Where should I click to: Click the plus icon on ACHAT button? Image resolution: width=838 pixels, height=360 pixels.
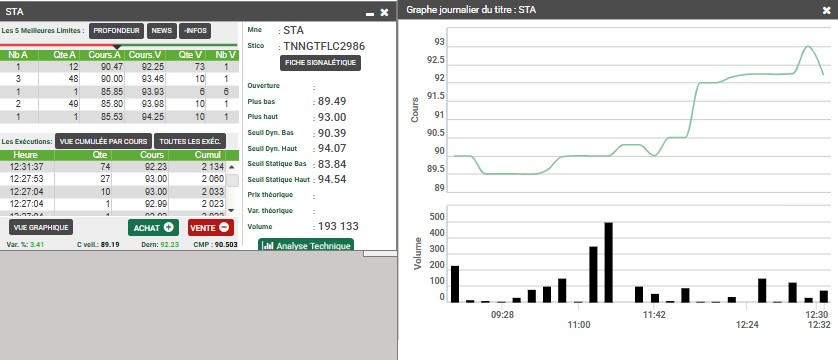169,228
